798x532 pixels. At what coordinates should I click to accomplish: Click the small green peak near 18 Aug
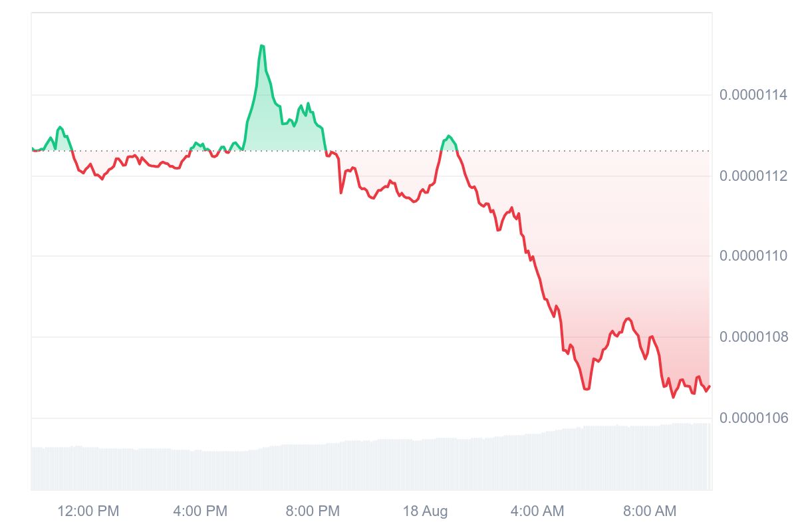(449, 136)
